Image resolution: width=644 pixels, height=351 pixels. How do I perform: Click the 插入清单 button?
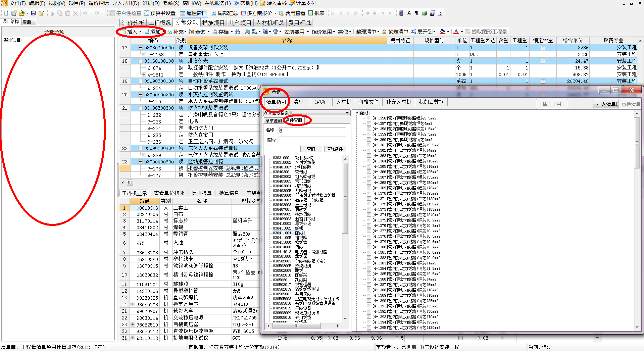606,104
